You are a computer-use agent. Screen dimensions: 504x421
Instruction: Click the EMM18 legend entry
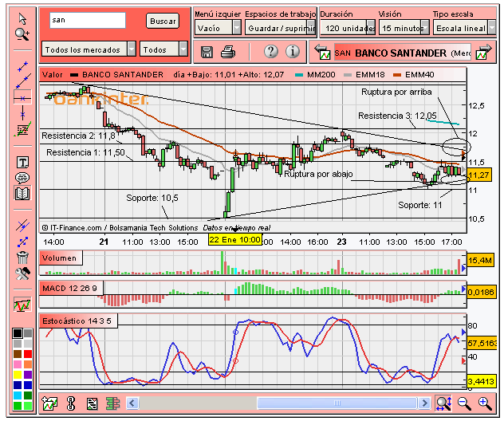coord(364,75)
